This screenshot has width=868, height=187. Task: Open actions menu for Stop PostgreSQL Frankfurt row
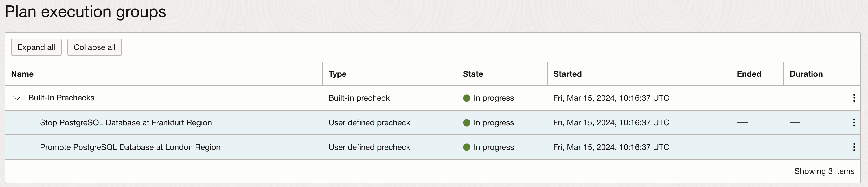click(x=854, y=123)
